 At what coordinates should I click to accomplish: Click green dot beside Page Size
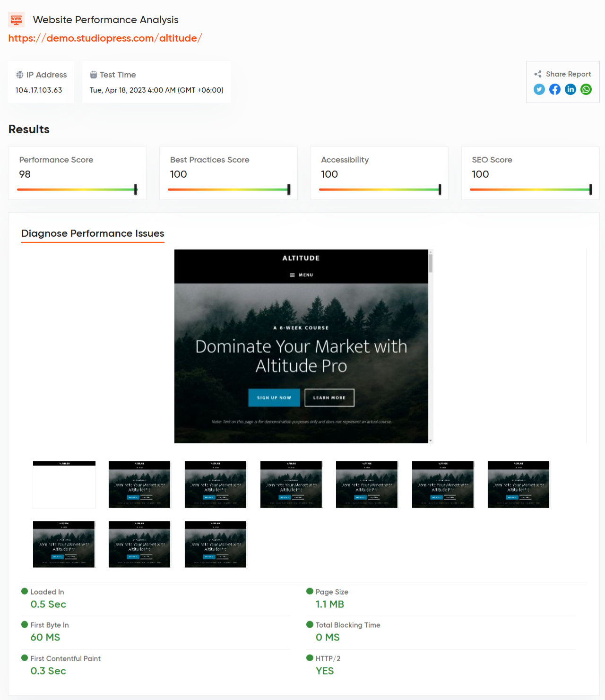[310, 591]
